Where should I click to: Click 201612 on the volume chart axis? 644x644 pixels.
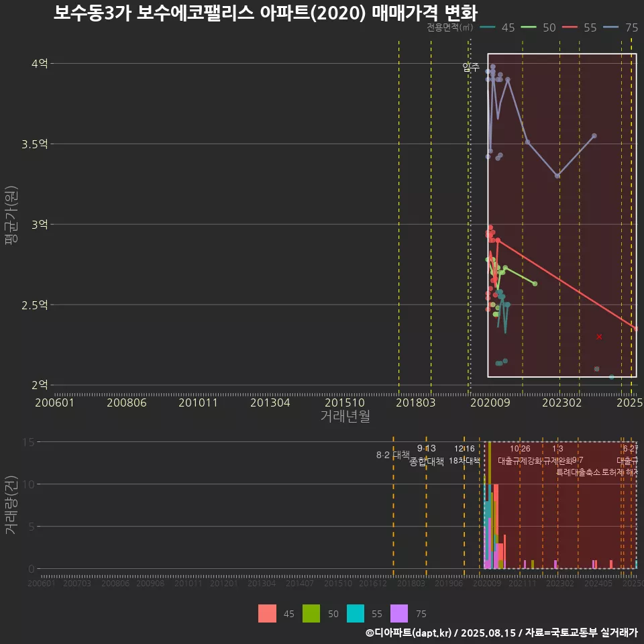coord(373,583)
